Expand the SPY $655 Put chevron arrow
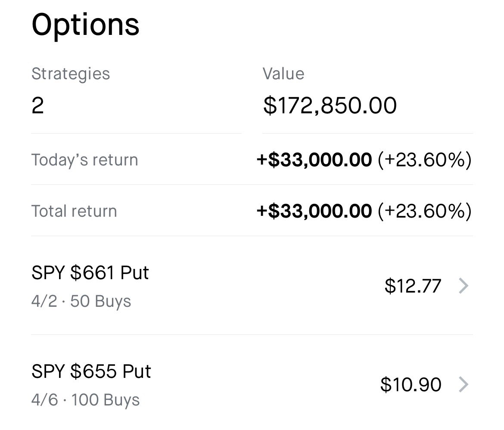The height and width of the screenshot is (430, 504). (x=464, y=384)
